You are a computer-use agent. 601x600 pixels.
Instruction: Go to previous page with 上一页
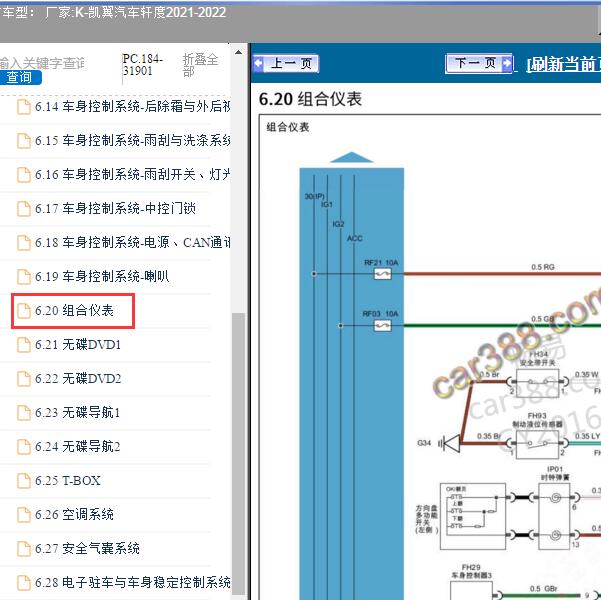(286, 63)
